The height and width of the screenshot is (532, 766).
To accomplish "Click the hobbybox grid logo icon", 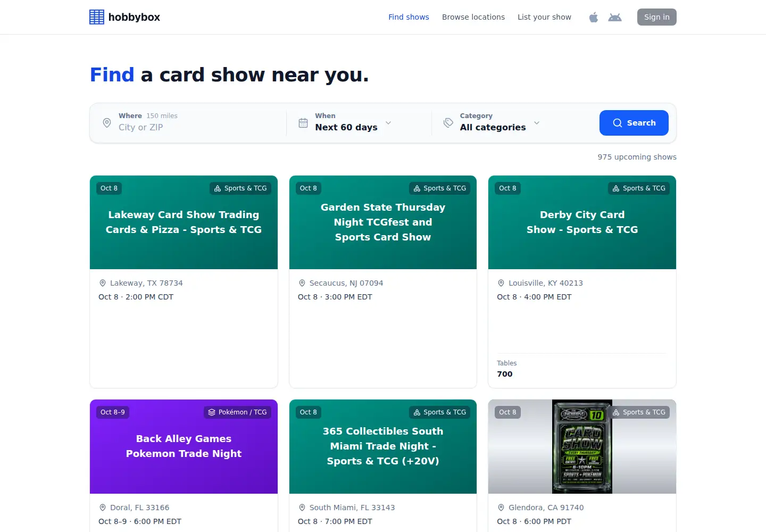I will click(97, 17).
